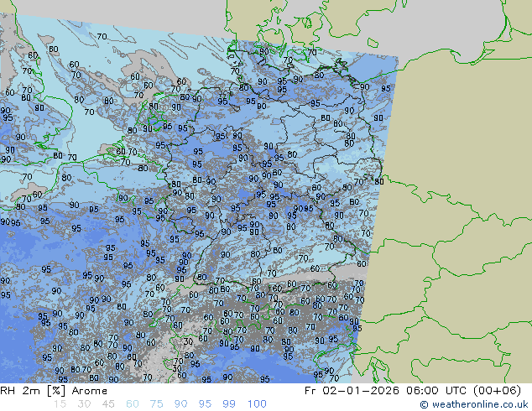Open the weatheronline.co.uk copyright link

tap(474, 404)
